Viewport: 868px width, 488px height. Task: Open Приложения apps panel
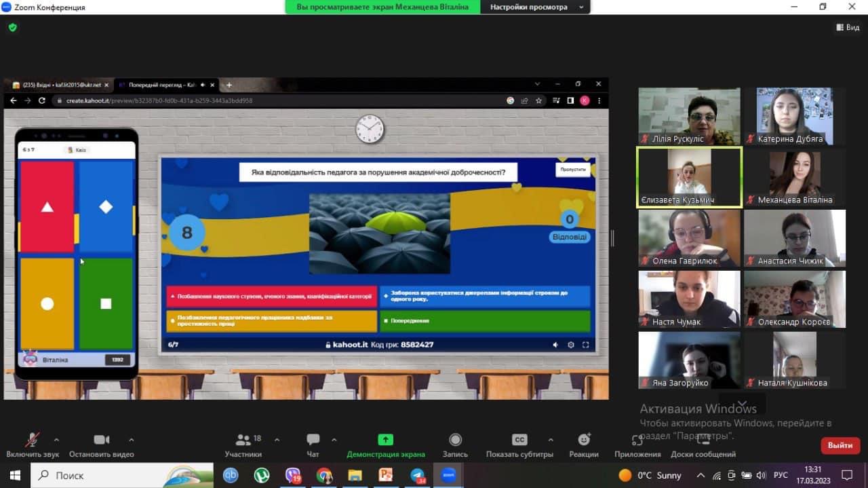[637, 445]
